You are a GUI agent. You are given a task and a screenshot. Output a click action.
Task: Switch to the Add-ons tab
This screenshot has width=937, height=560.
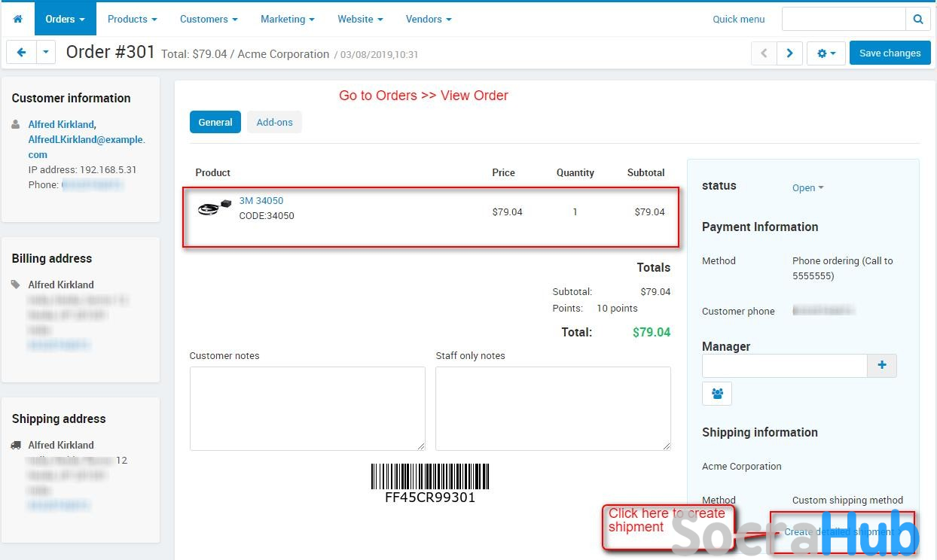274,122
